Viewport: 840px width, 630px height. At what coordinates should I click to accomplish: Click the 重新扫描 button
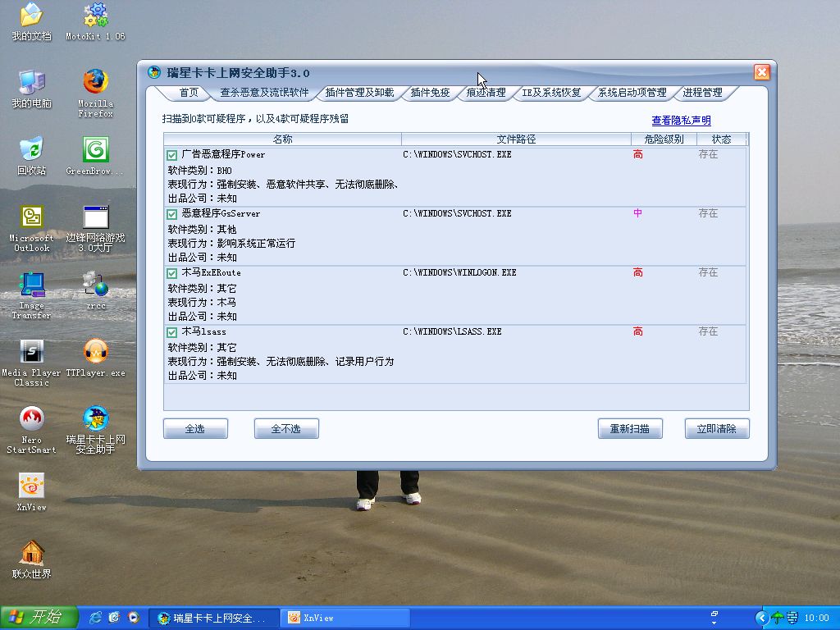(630, 428)
